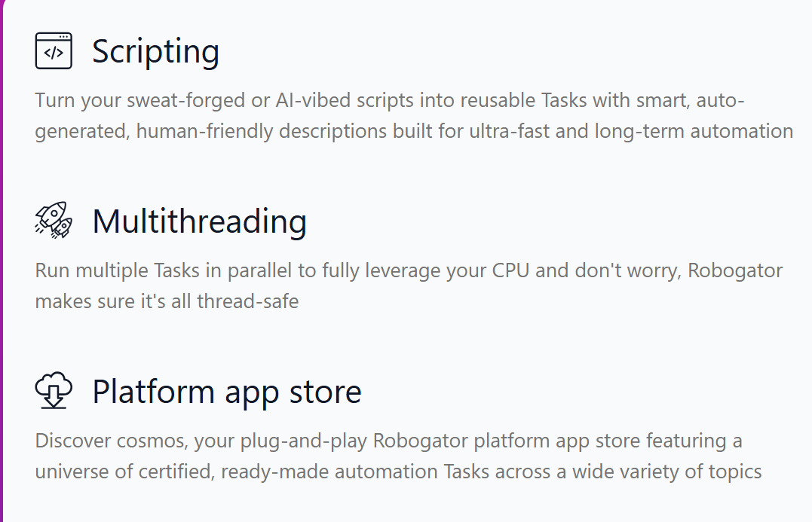Click "CPU" in the Multithreading description
Screen dimensions: 812x522
click(x=510, y=270)
